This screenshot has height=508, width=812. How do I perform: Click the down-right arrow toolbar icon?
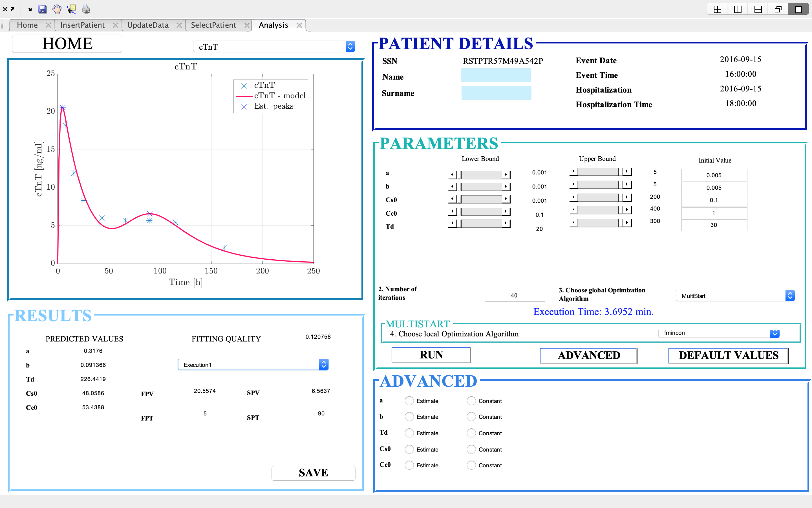pyautogui.click(x=30, y=9)
